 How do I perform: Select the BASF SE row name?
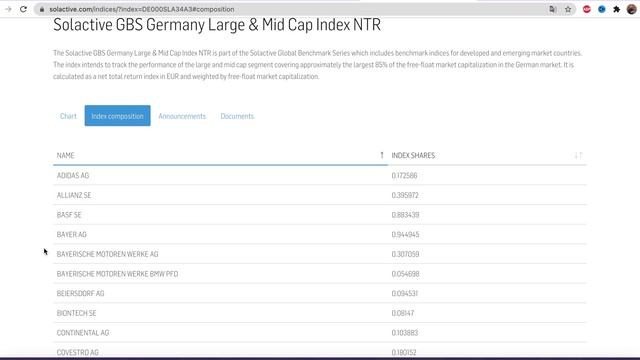(x=69, y=215)
